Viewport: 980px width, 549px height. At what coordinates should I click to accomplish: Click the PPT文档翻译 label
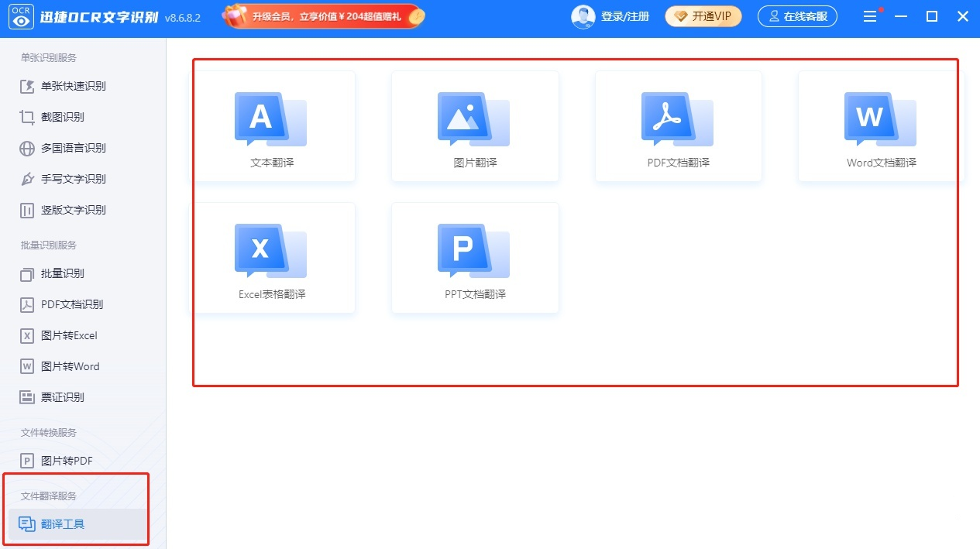475,294
